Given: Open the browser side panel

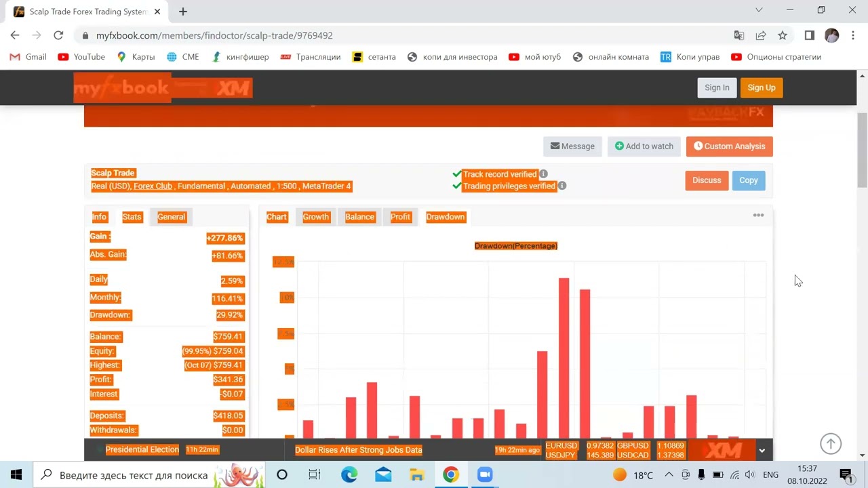Looking at the screenshot, I should click(810, 35).
